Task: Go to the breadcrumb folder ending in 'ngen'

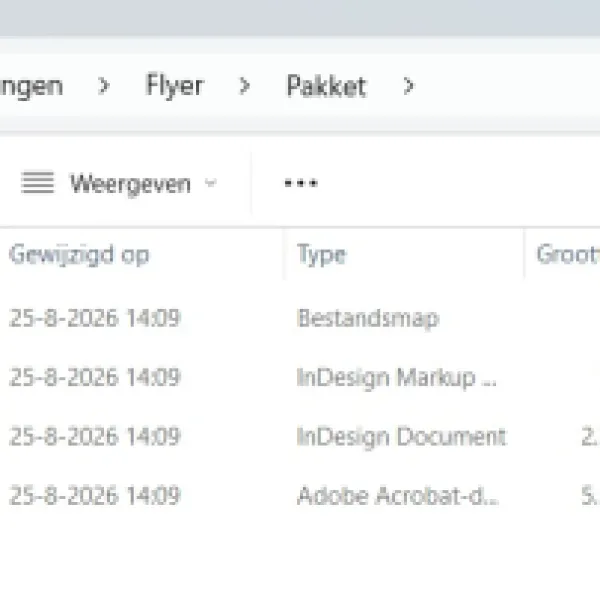Action: 31,86
